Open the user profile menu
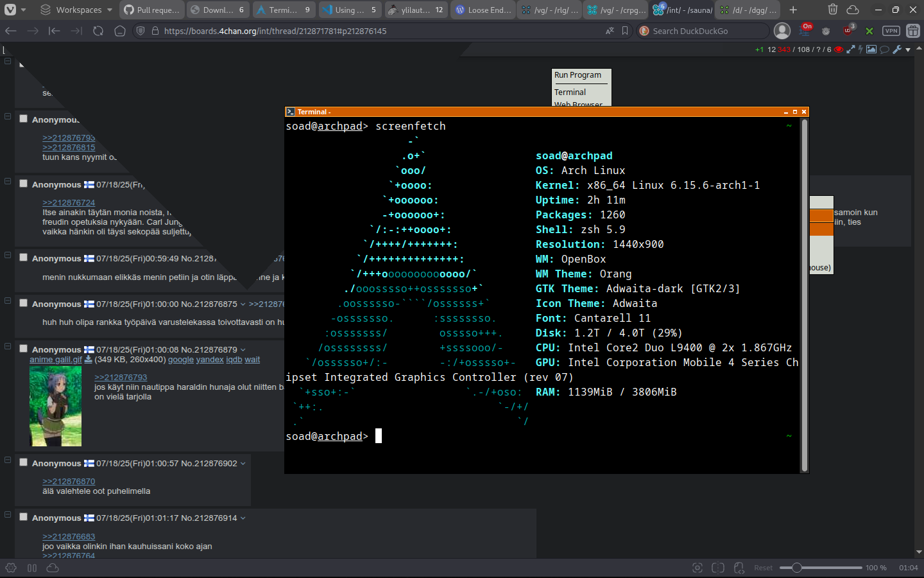This screenshot has height=578, width=924. tap(782, 30)
